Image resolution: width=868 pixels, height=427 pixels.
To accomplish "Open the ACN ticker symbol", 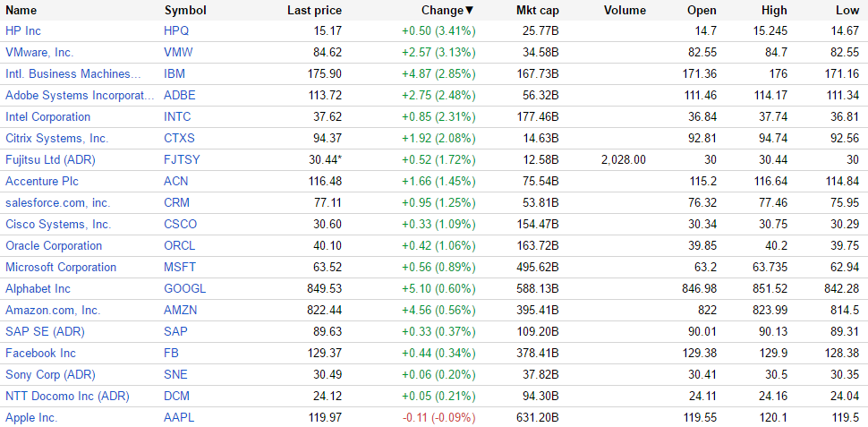I will coord(175,182).
